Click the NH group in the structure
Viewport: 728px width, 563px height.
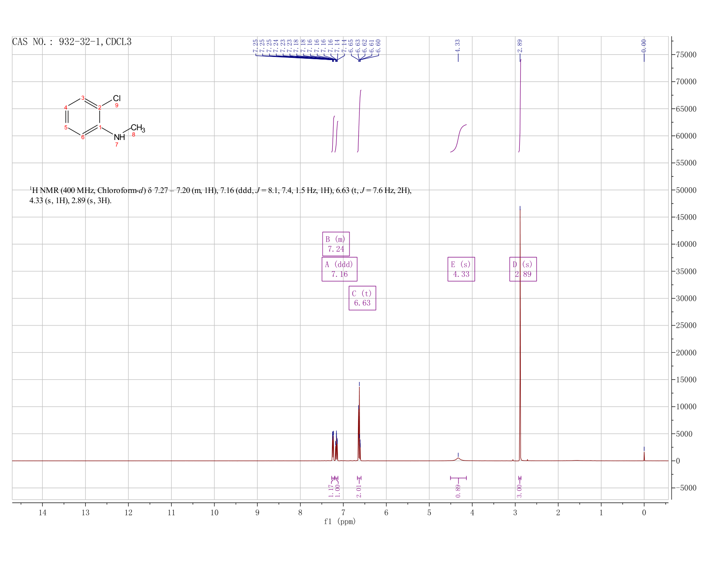119,137
